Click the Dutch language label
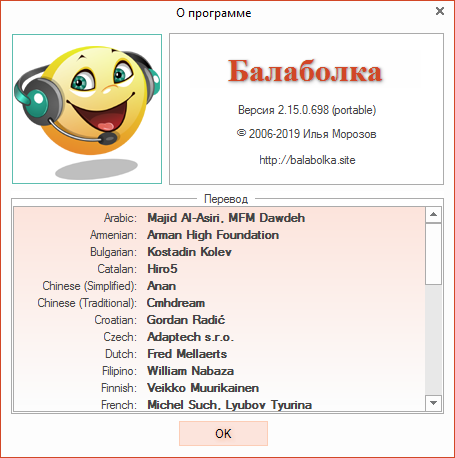455x458 pixels. 121,354
